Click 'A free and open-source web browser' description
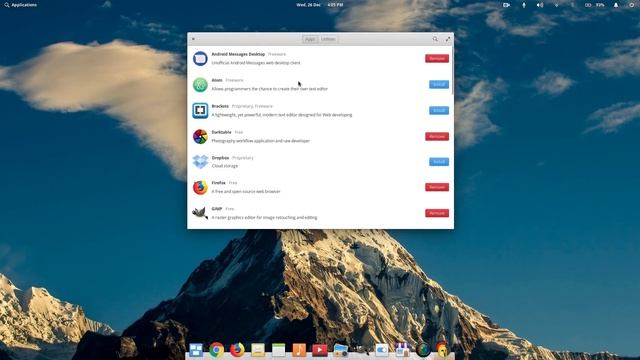This screenshot has height=360, width=640. (x=246, y=191)
